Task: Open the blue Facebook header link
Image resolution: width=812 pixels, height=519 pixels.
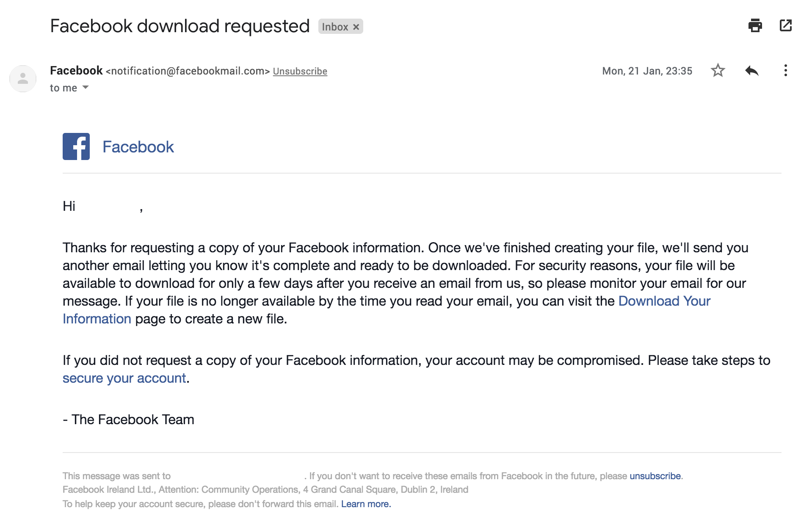Action: click(138, 147)
